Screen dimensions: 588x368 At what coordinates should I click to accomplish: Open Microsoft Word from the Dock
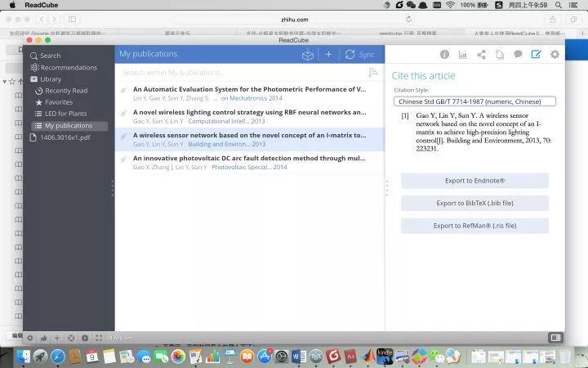[299, 357]
